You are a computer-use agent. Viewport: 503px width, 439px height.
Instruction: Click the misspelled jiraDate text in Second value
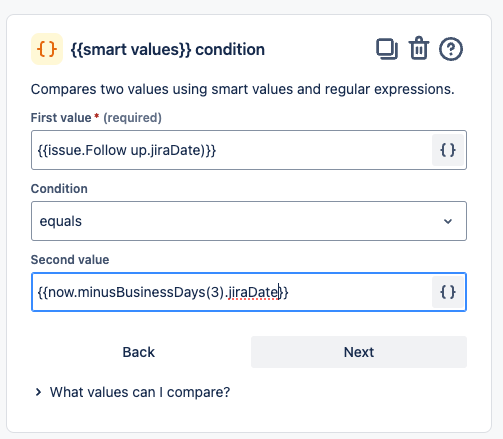point(253,292)
